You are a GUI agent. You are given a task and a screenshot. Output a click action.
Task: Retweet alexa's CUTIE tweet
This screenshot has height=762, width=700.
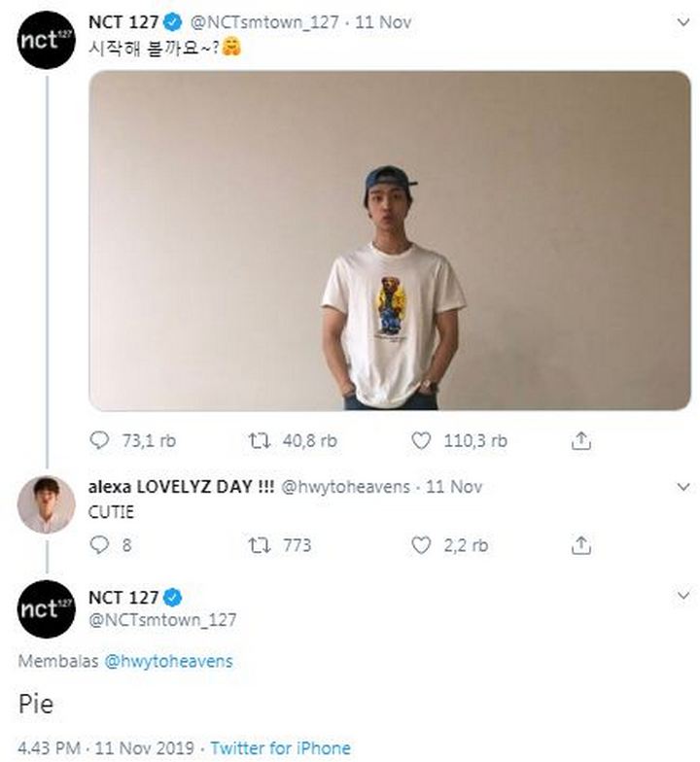click(x=258, y=545)
